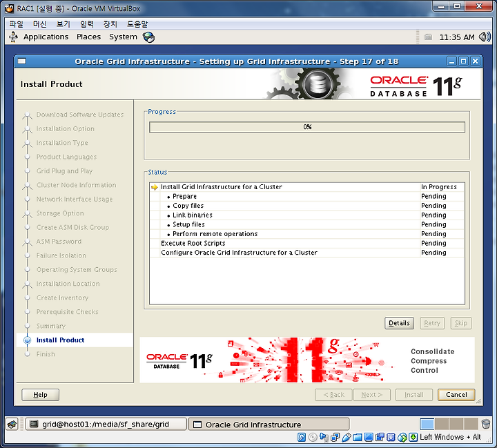
Task: Click the Retry button
Action: click(432, 323)
